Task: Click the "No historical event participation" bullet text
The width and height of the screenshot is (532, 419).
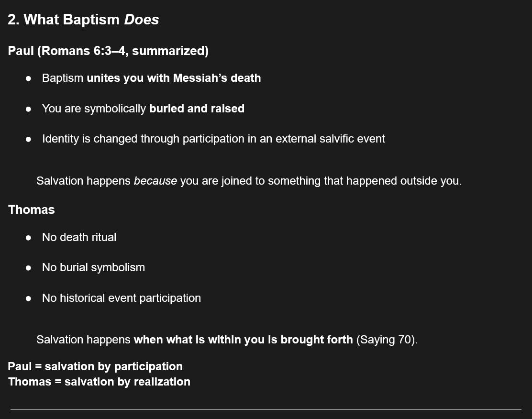Action: (x=122, y=298)
